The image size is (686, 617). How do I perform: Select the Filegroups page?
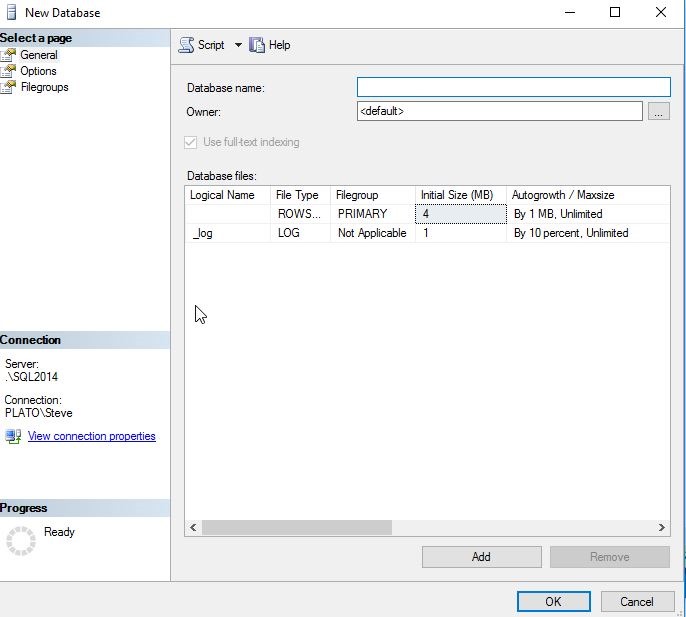pyautogui.click(x=44, y=87)
